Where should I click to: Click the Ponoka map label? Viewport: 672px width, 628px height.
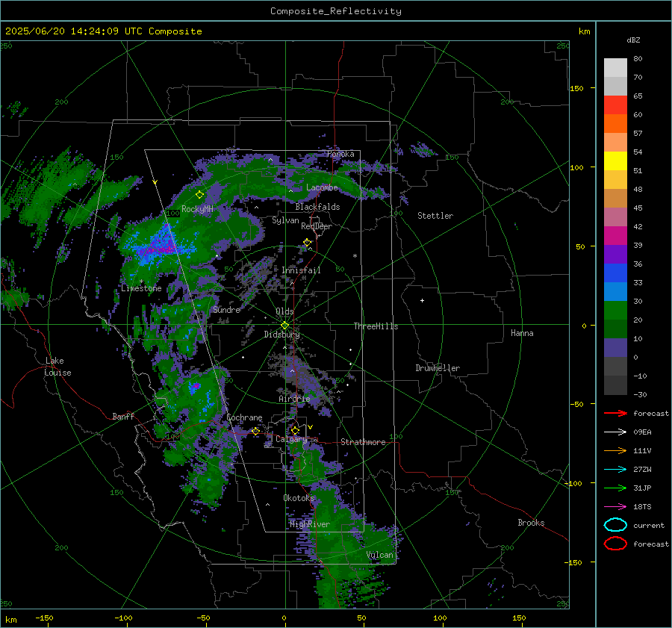point(340,154)
